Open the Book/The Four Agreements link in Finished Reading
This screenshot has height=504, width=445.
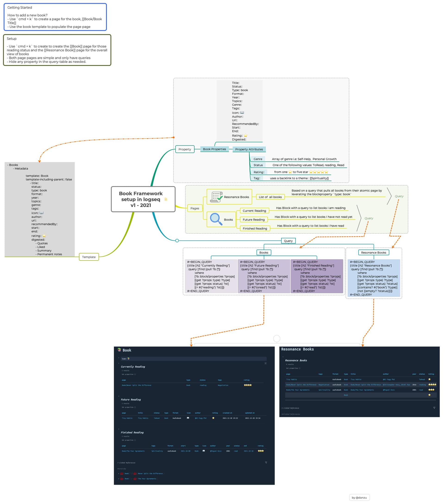(x=133, y=451)
